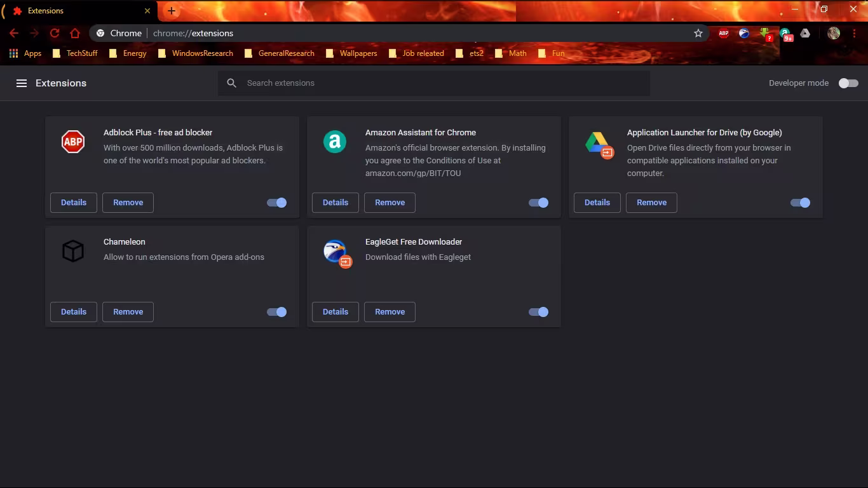The height and width of the screenshot is (488, 868).
Task: View site information via Chrome icon
Action: pyautogui.click(x=100, y=33)
